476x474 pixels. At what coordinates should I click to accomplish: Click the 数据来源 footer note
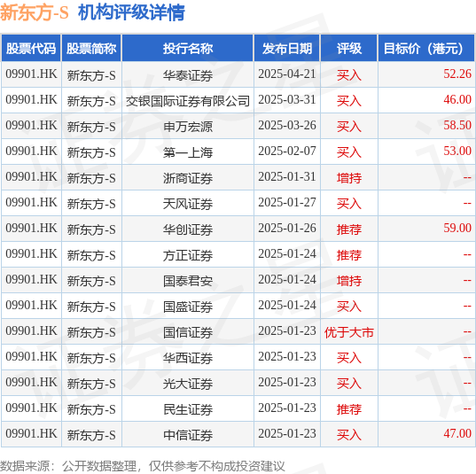143,466
